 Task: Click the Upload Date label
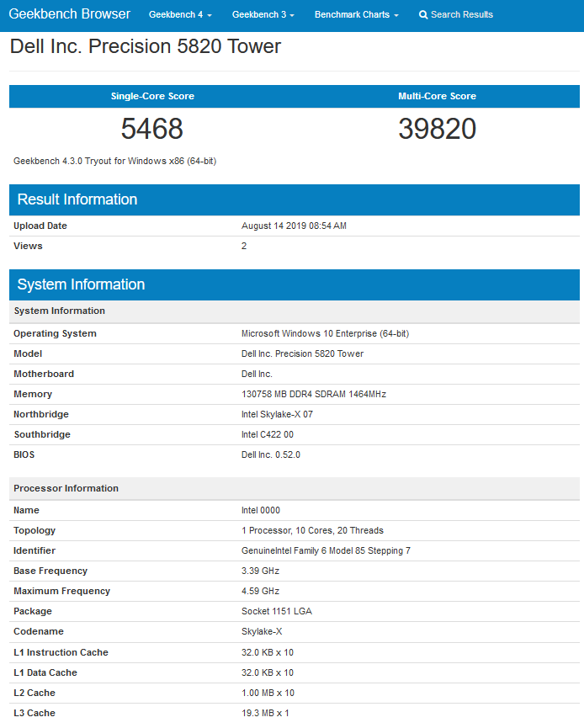click(40, 226)
